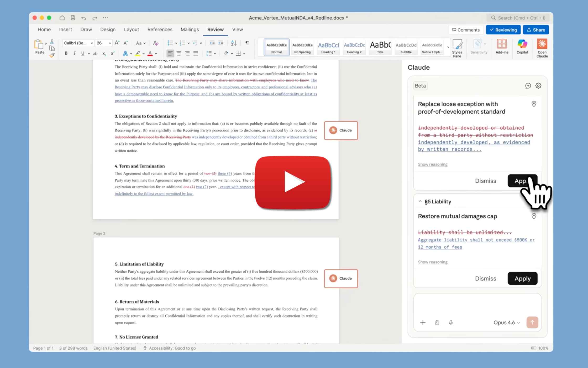This screenshot has width=588, height=368.
Task: Click the location pin beside the §5 Liability suggestion
Action: click(534, 216)
